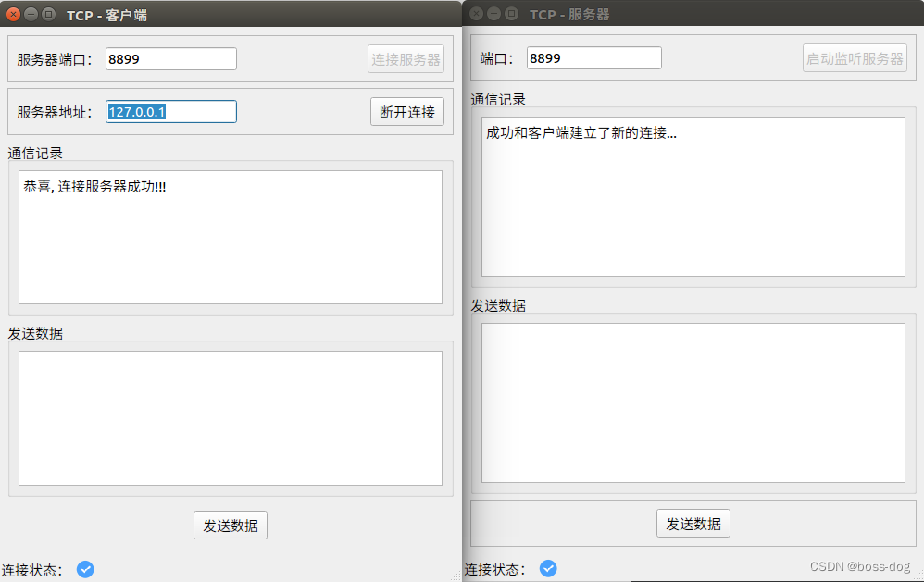Send data from the client window
Viewport: 924px width, 582px height.
(x=231, y=526)
